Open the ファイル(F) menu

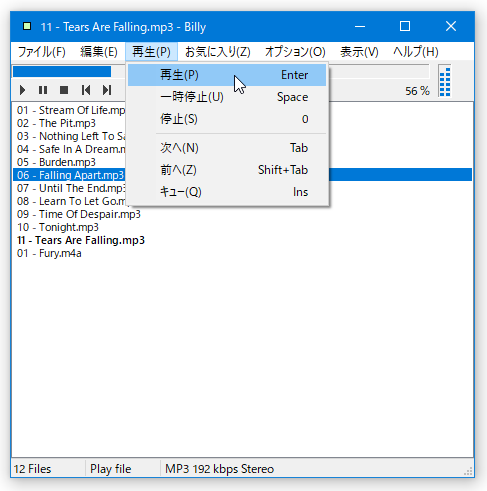tap(41, 52)
